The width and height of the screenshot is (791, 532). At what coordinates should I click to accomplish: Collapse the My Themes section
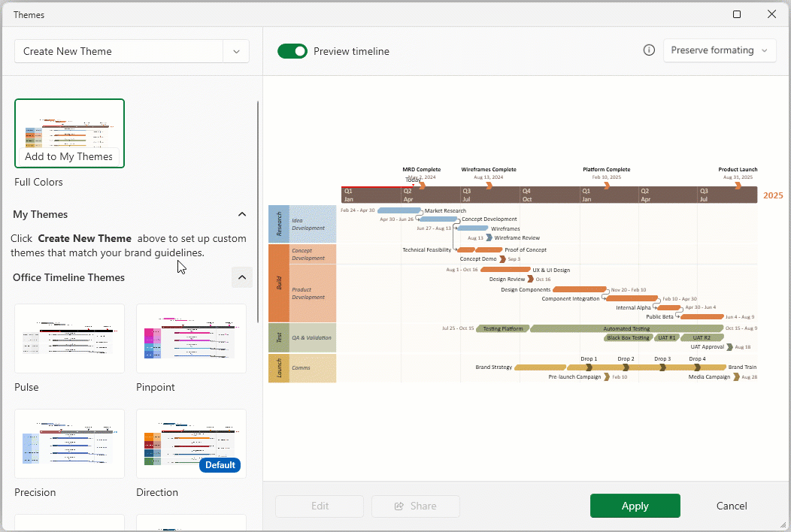tap(242, 214)
